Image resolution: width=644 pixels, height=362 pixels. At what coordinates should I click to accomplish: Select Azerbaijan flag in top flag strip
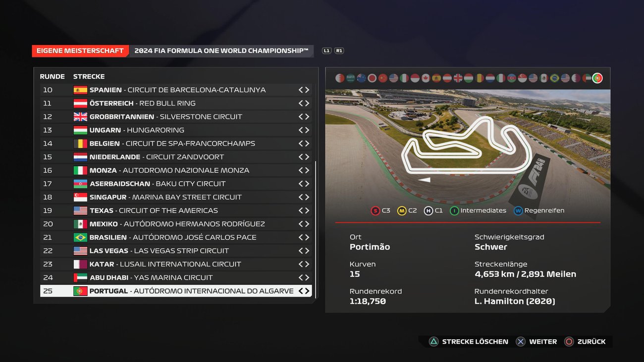coord(512,78)
